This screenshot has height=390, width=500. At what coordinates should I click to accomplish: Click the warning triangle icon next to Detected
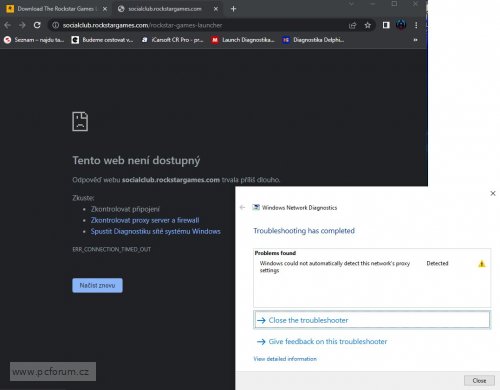click(482, 264)
